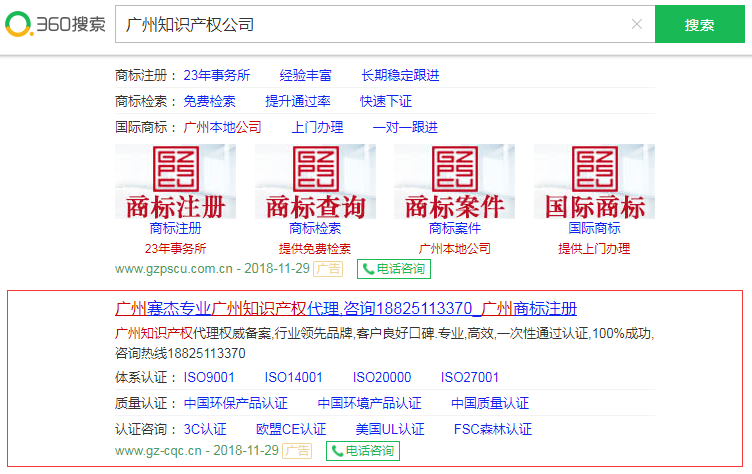Image resolution: width=752 pixels, height=474 pixels.
Task: Click the 360搜索 logo
Action: pos(55,24)
